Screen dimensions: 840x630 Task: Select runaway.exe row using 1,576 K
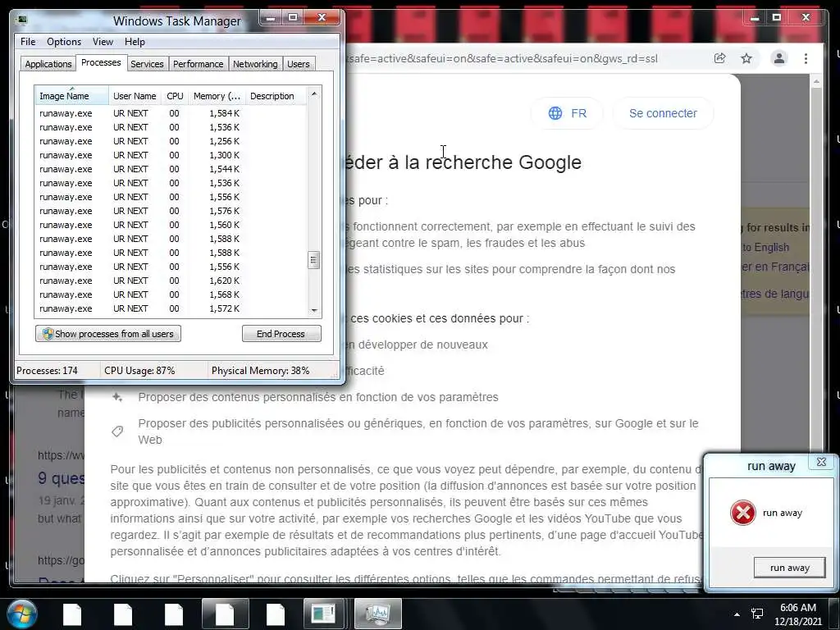171,211
